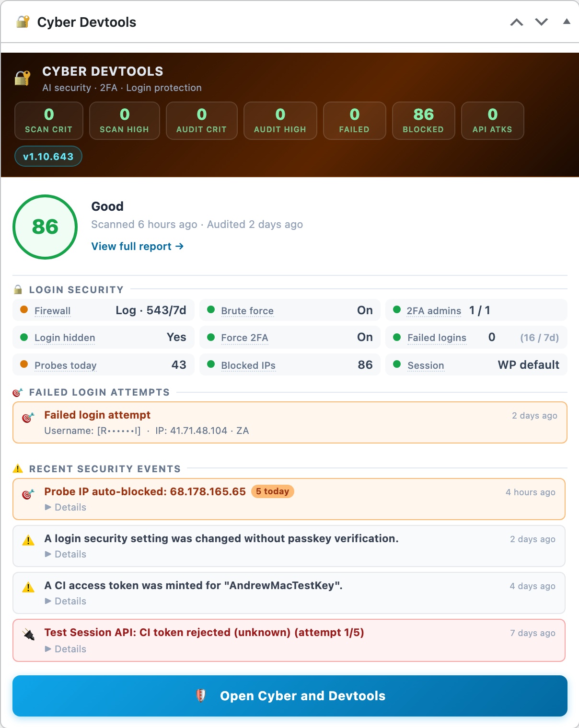Expand Details under Probe IP auto-blocked
Screen dimensions: 579x728
point(66,507)
